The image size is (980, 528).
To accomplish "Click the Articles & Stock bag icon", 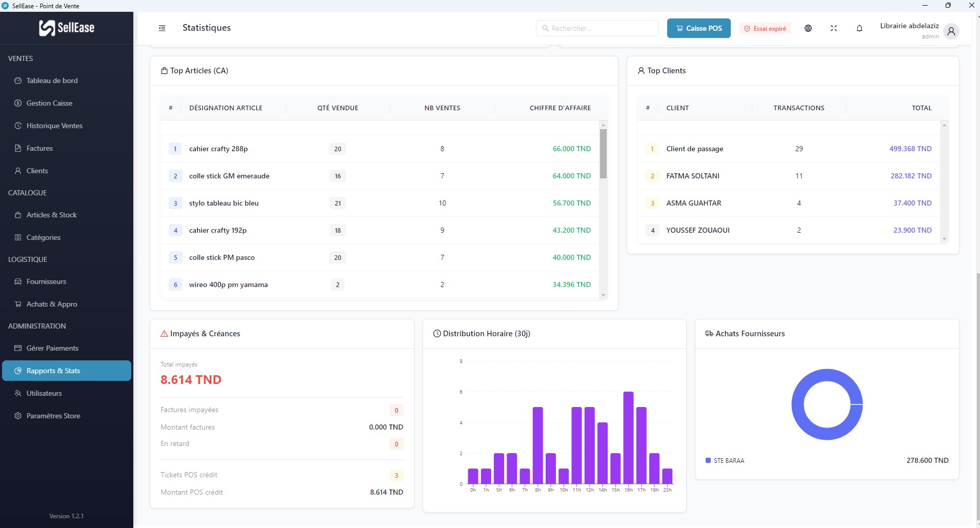I will click(18, 215).
